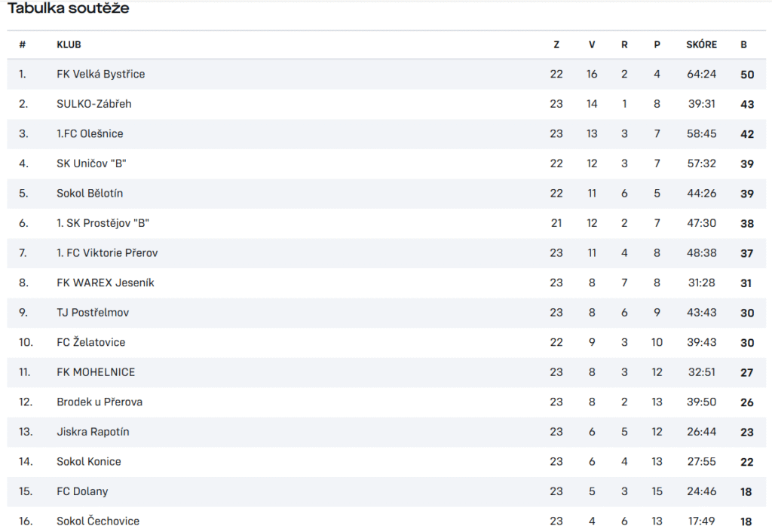Image resolution: width=772 pixels, height=532 pixels.
Task: Open the Sokol Konice team page
Action: coord(89,462)
